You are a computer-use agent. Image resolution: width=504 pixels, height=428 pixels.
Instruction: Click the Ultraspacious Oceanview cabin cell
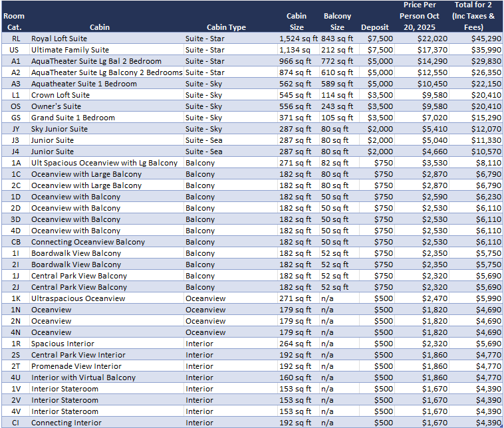[x=78, y=298]
